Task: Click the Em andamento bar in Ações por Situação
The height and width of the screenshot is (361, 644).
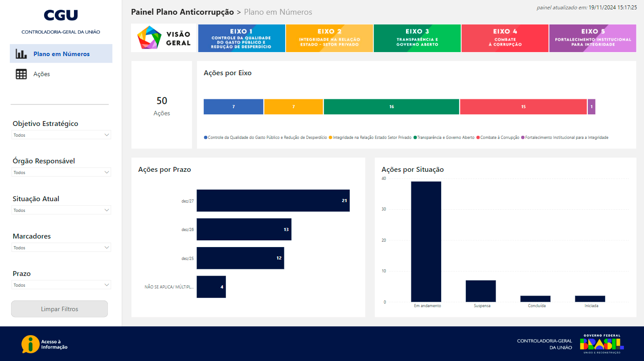Action: pyautogui.click(x=426, y=241)
